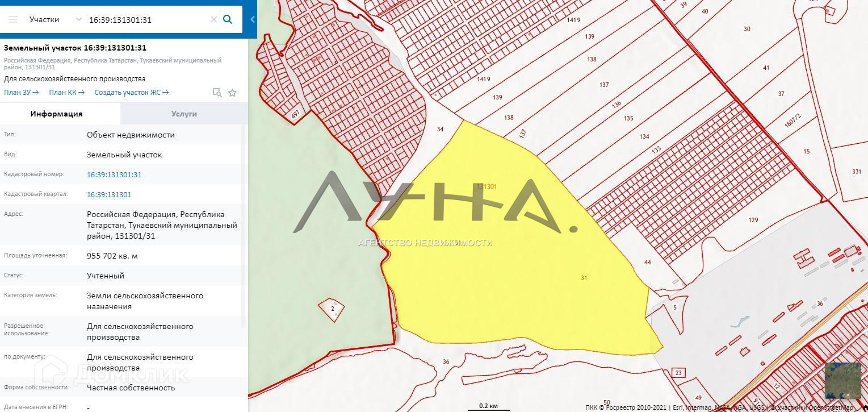Screen dimensions: 868x412
Task: Open cadastral number link 16:39:131301:31
Action: click(114, 174)
